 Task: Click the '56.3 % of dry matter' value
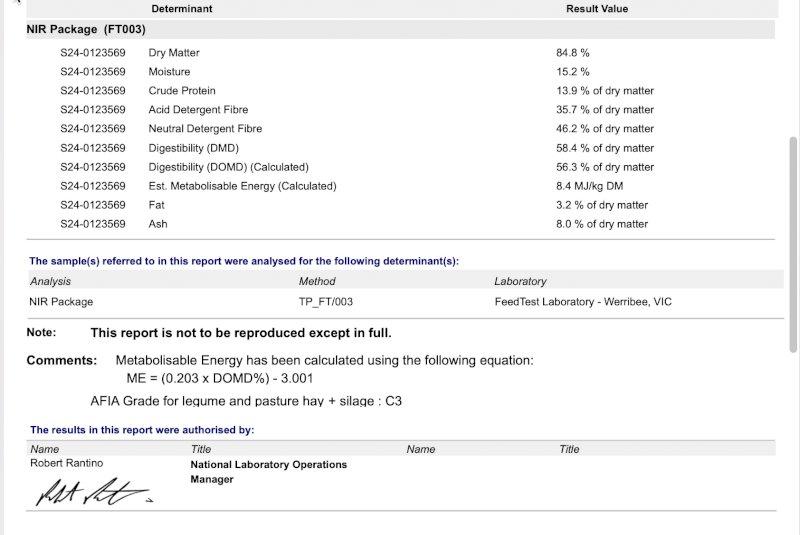point(605,167)
